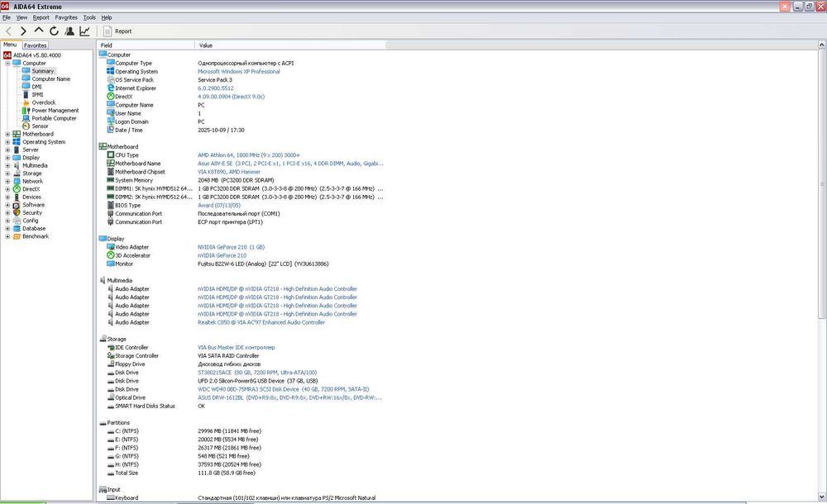Screen dimensions: 827x504
Task: Open the Tools menu
Action: (x=89, y=17)
